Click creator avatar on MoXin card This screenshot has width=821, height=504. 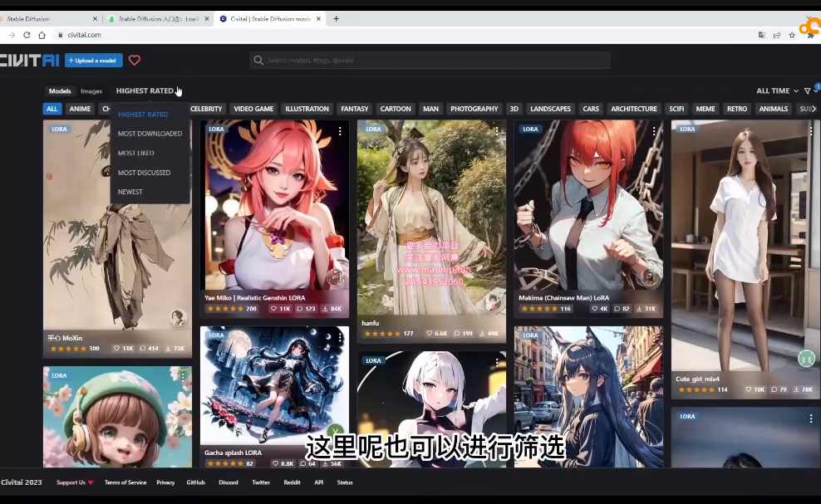178,317
